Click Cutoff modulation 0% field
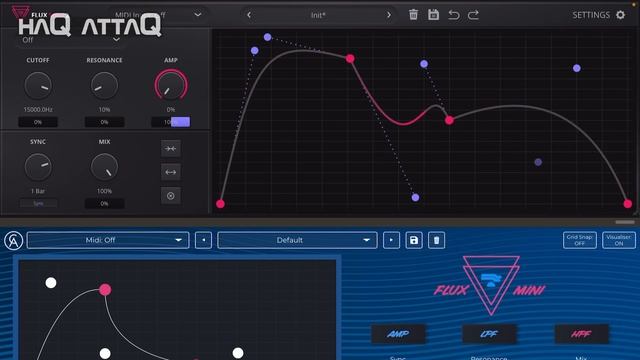Image resolution: width=640 pixels, height=360 pixels. click(x=38, y=122)
